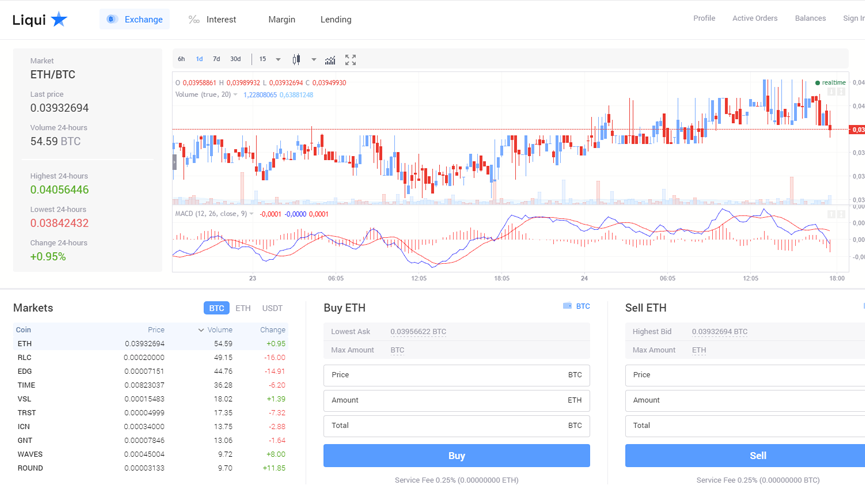Select the TRST market row

[x=151, y=413]
